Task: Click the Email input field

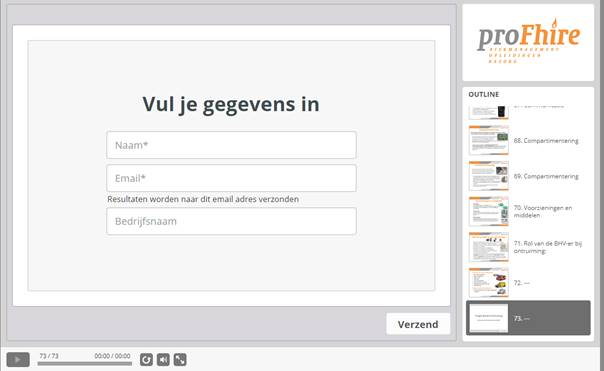Action: coord(232,178)
